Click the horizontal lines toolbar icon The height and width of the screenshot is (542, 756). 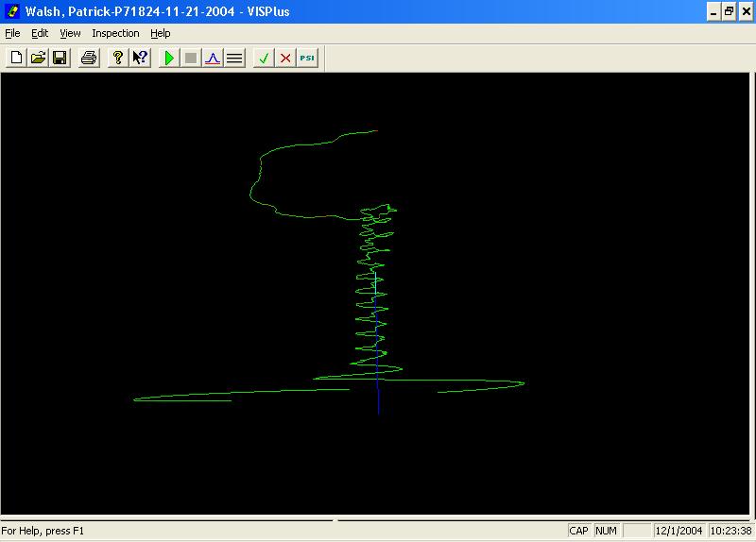[234, 58]
